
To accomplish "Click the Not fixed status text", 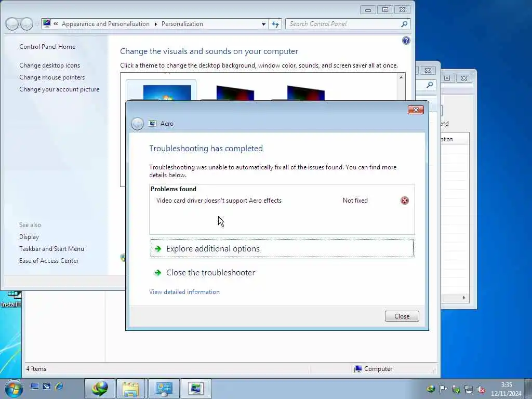I will [x=355, y=201].
